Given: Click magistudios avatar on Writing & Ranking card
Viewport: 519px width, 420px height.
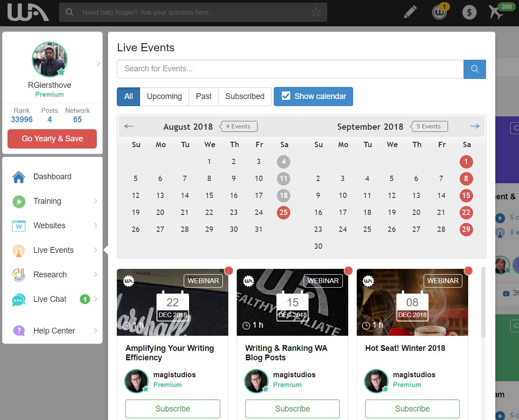Looking at the screenshot, I should [x=256, y=381].
